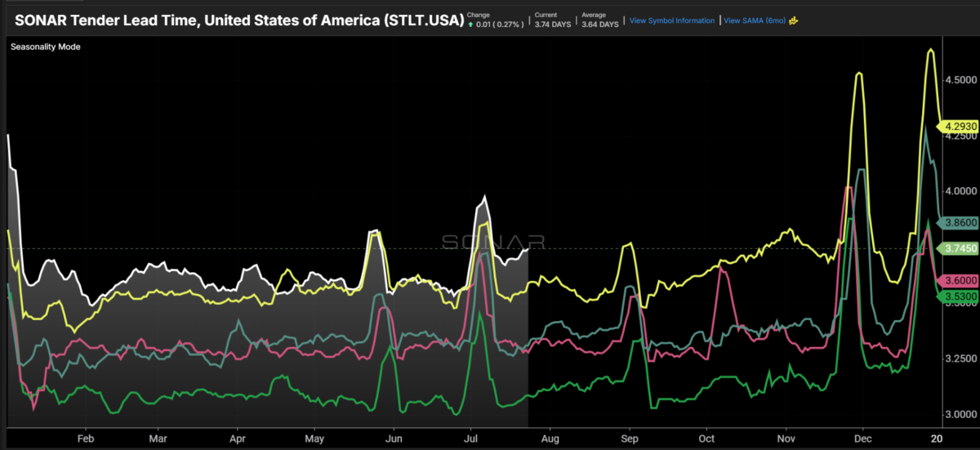The width and height of the screenshot is (980, 450).
Task: Click the yellow SAMA chart icon
Action: (x=793, y=20)
